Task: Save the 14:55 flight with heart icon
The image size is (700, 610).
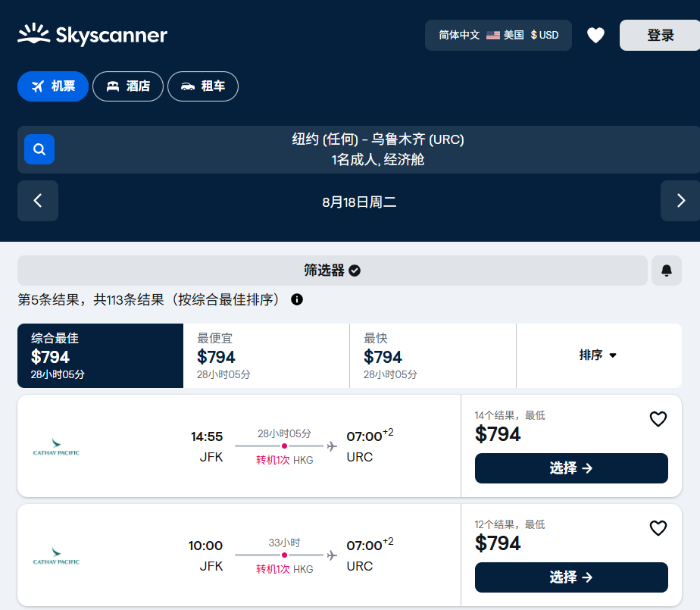Action: click(658, 419)
